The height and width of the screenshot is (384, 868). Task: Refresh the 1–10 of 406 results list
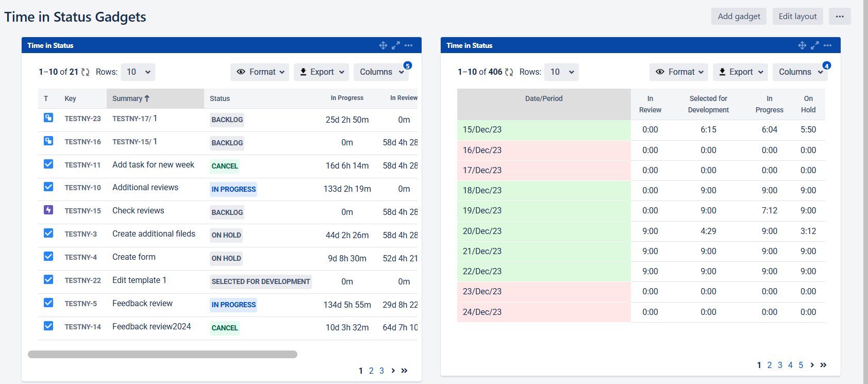(509, 72)
